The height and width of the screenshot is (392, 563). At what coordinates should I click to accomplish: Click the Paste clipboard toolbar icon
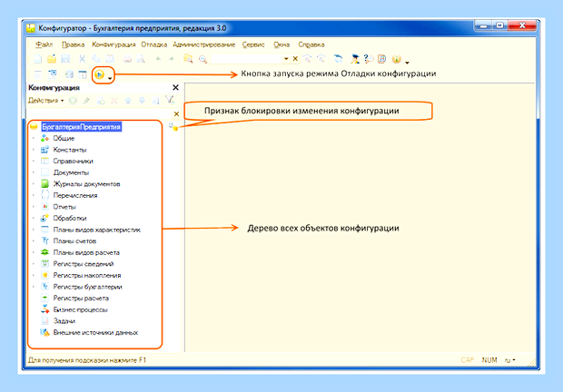[110, 59]
